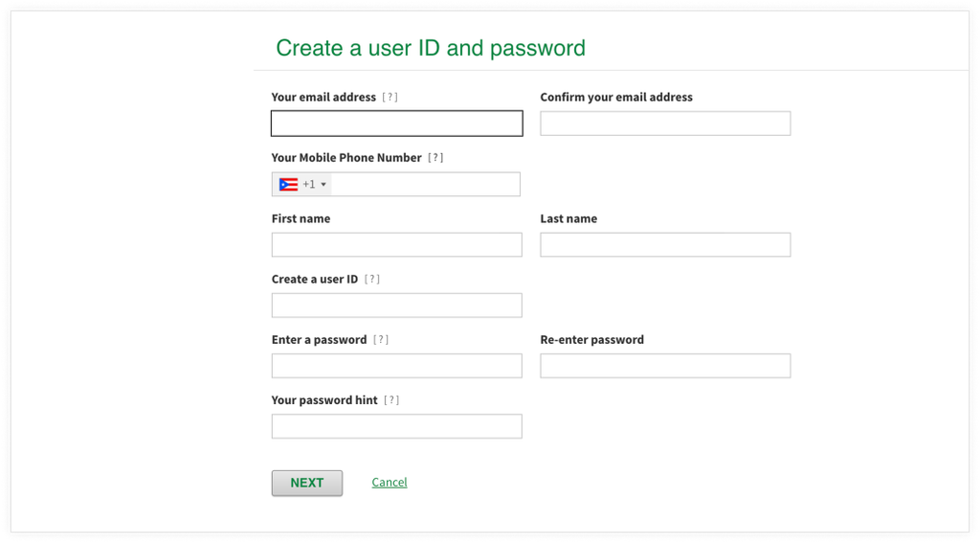Open help for Your email address
This screenshot has width=980, height=543.
click(390, 98)
